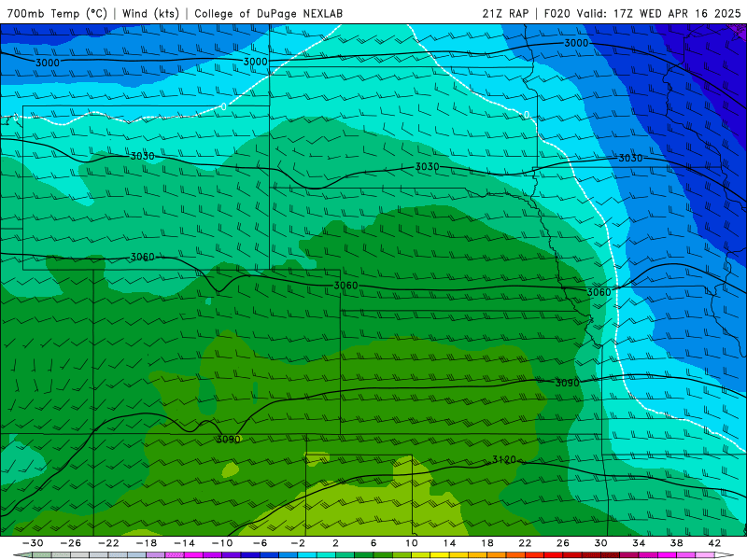Select the 22 color scale value
This screenshot has height=560, width=747.
tap(525, 543)
